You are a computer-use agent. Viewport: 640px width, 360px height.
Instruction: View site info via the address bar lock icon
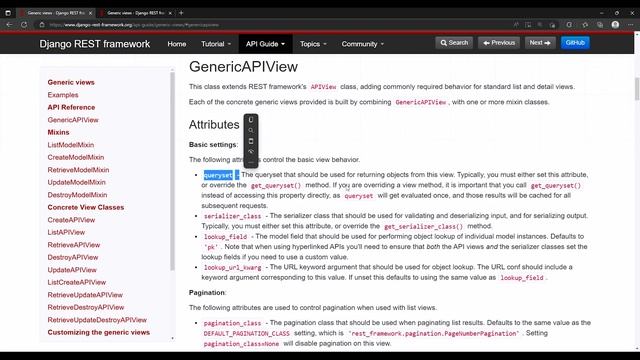[x=42, y=25]
